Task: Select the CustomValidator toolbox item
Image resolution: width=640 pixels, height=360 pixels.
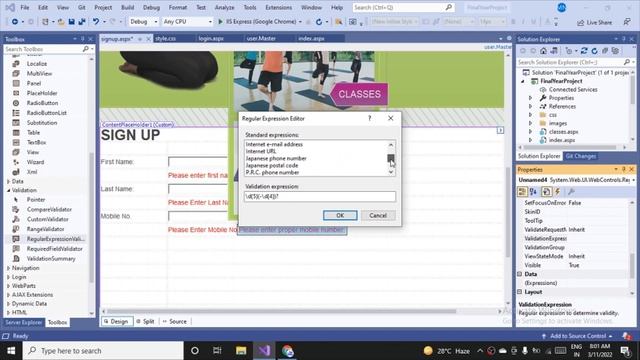Action: [48, 219]
